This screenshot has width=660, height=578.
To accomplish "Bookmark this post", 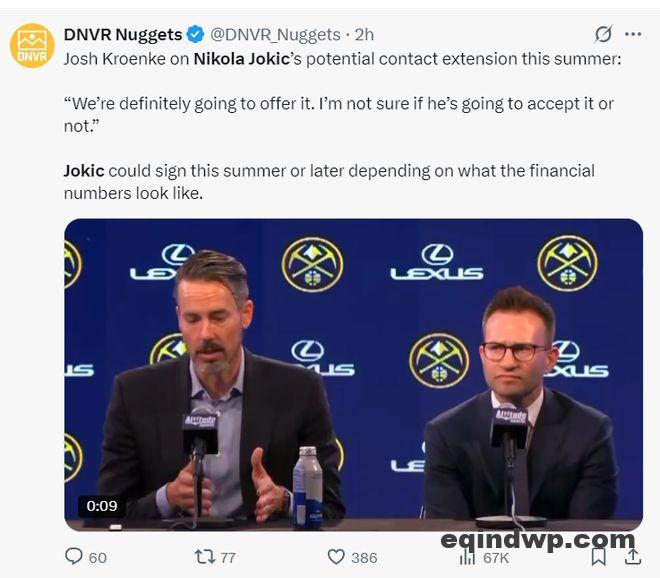I will click(x=599, y=557).
